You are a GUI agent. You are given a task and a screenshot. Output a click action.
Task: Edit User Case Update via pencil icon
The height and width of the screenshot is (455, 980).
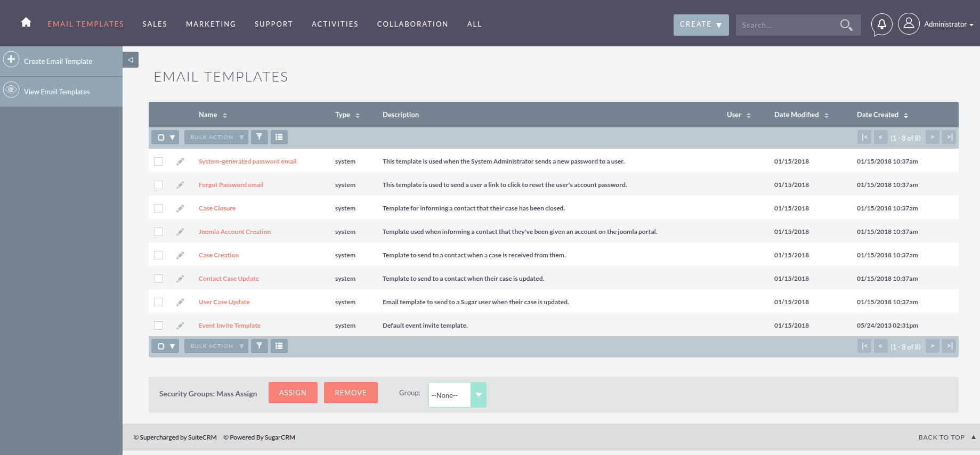click(181, 302)
